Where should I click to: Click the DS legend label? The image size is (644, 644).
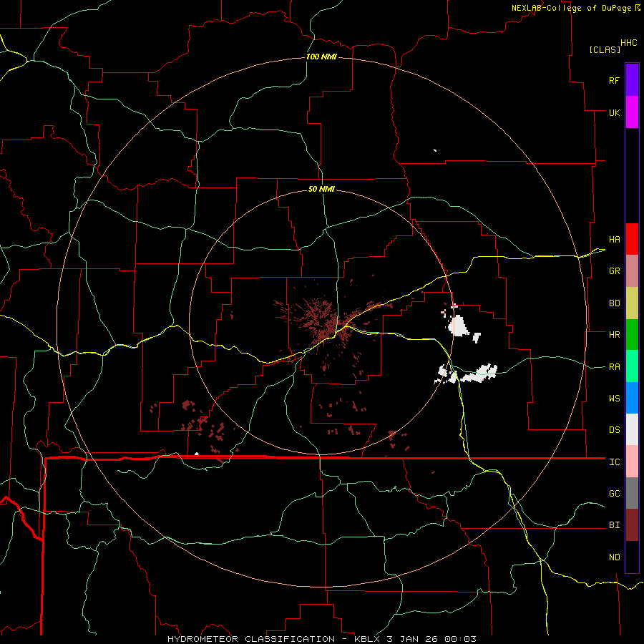click(614, 430)
